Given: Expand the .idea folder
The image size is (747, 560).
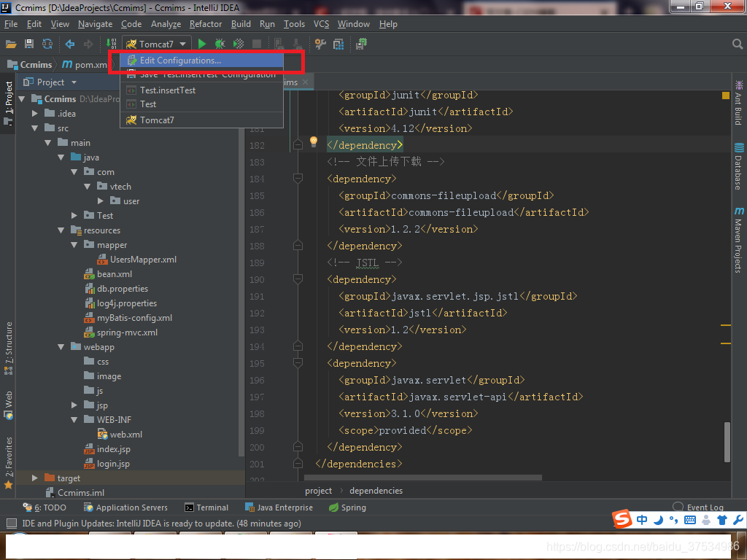Looking at the screenshot, I should (x=34, y=113).
